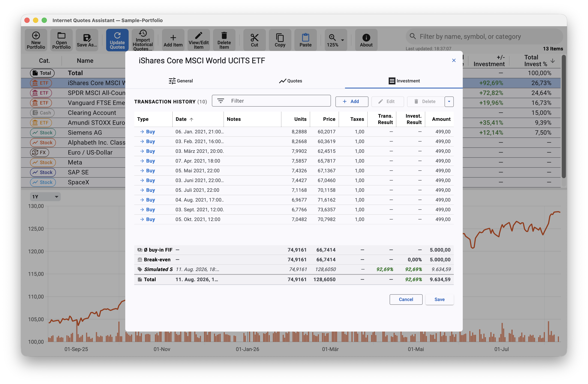Expand the 1Y chart period dropdown
The height and width of the screenshot is (384, 588).
coord(45,197)
